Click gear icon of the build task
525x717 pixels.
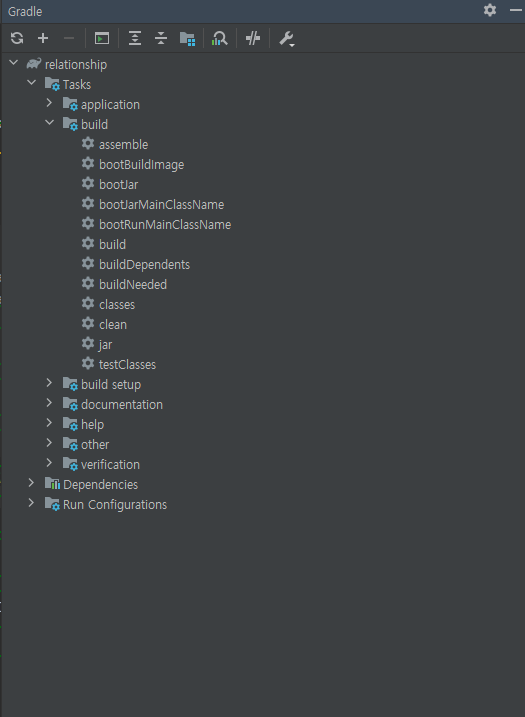(88, 244)
